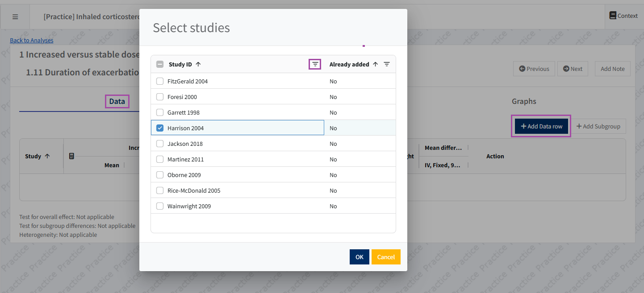Open the Study ID column filter menu
The image size is (644, 293).
pos(315,64)
